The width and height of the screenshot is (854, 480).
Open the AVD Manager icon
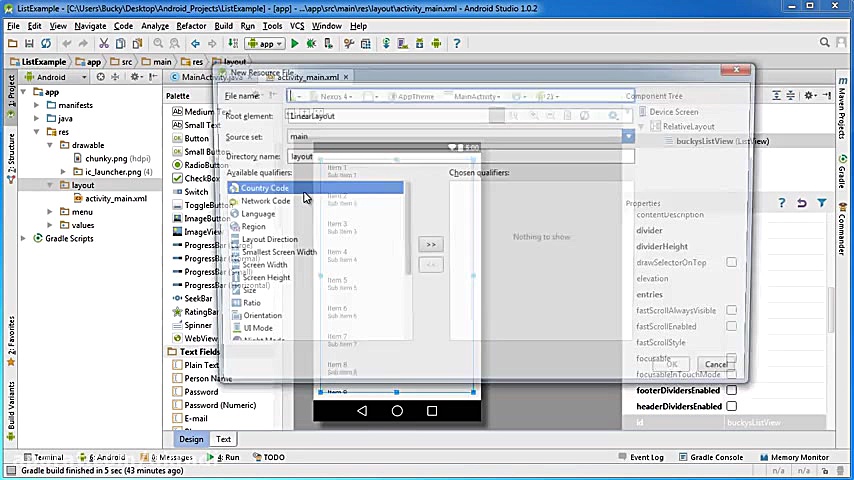point(403,44)
